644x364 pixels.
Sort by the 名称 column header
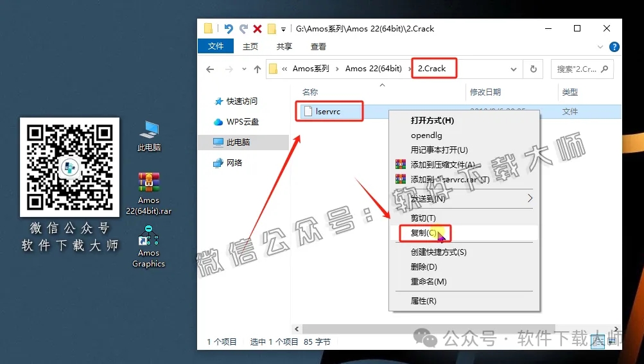pyautogui.click(x=310, y=92)
